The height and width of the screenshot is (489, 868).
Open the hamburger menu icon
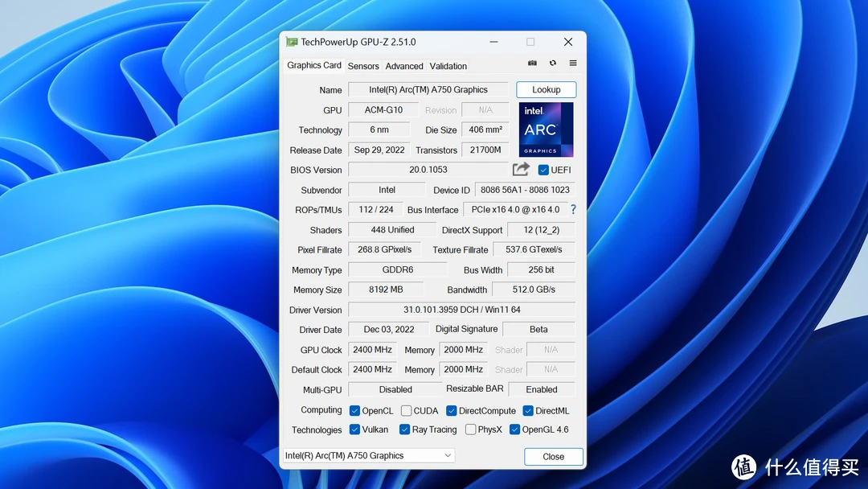[x=573, y=63]
